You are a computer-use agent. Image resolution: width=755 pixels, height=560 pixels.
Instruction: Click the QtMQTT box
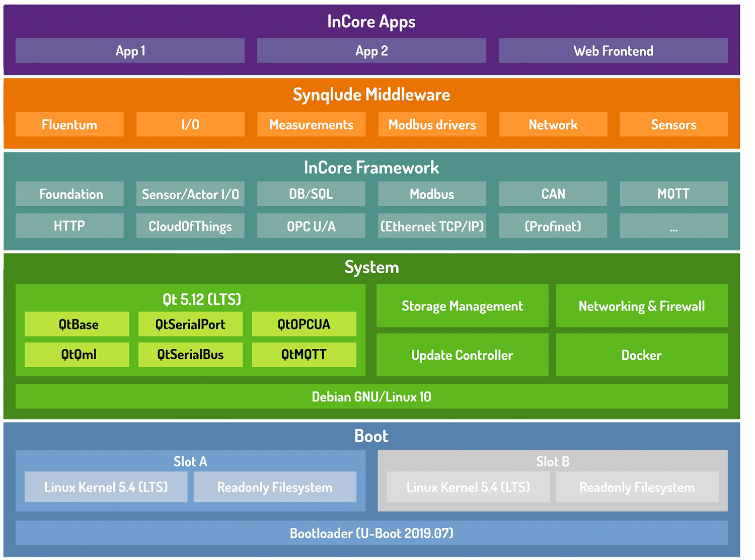coord(304,355)
